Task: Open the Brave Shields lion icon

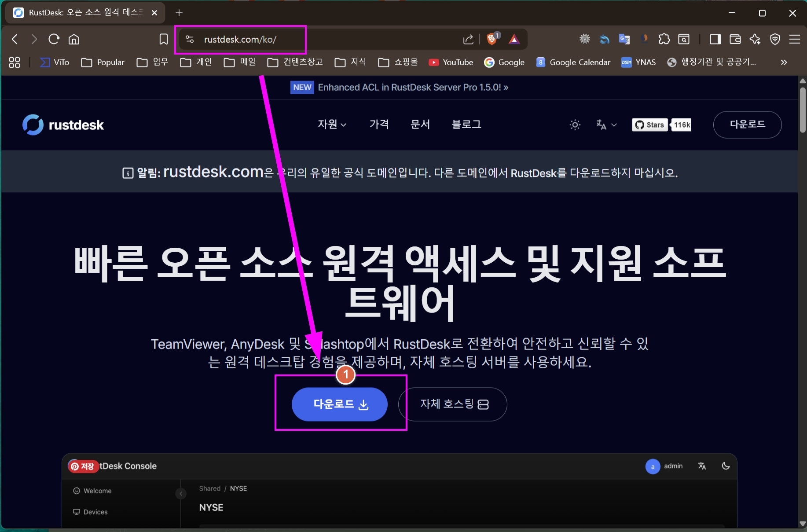Action: click(x=492, y=38)
